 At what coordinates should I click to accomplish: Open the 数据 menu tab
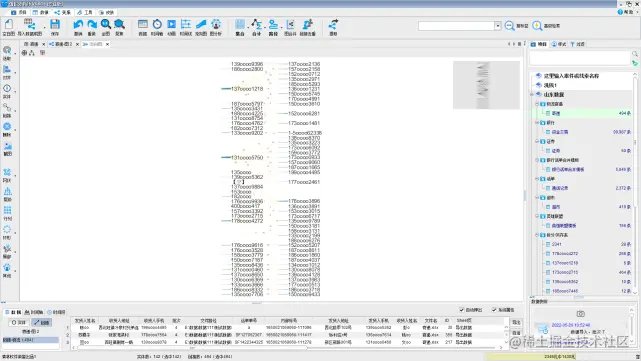(x=40, y=12)
